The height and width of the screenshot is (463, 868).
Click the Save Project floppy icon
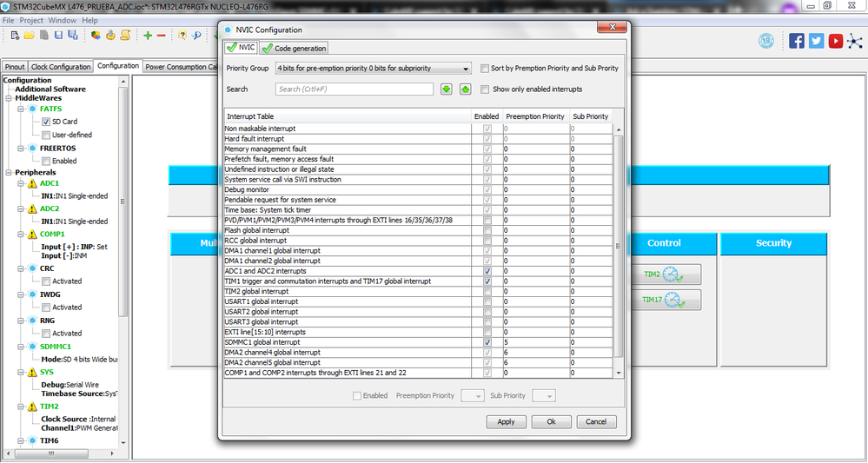click(58, 36)
